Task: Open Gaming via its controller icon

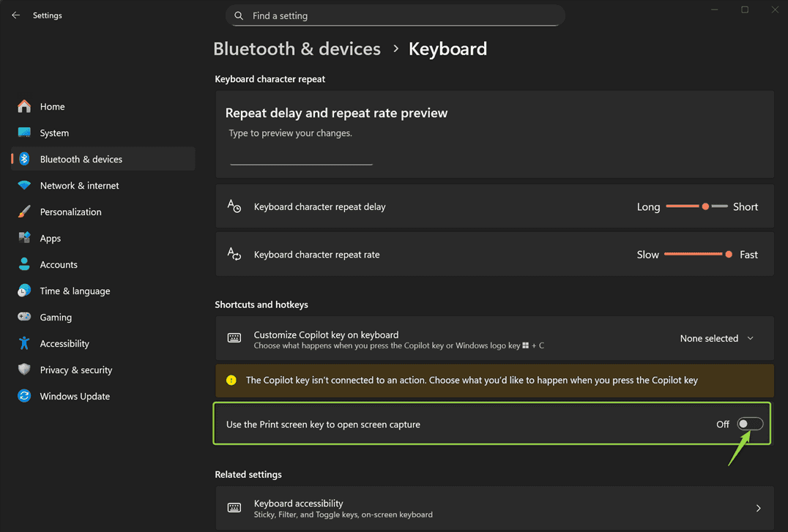Action: click(x=24, y=318)
